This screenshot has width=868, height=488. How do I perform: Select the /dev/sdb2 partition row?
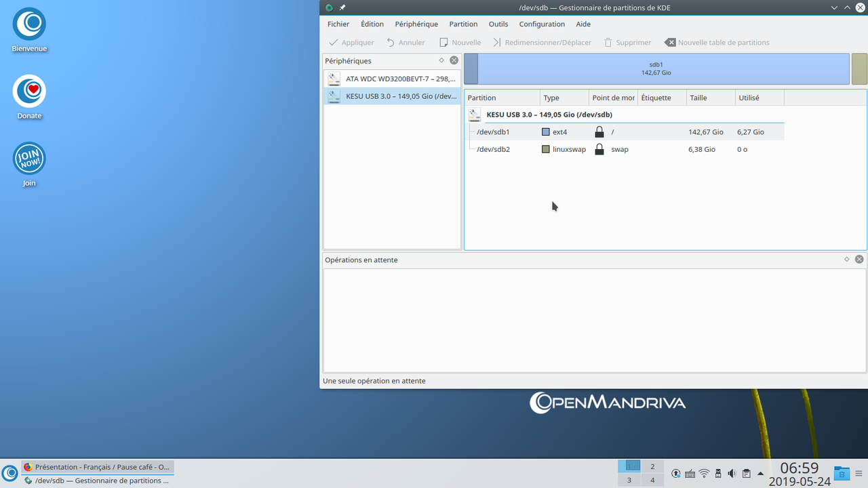tap(625, 149)
